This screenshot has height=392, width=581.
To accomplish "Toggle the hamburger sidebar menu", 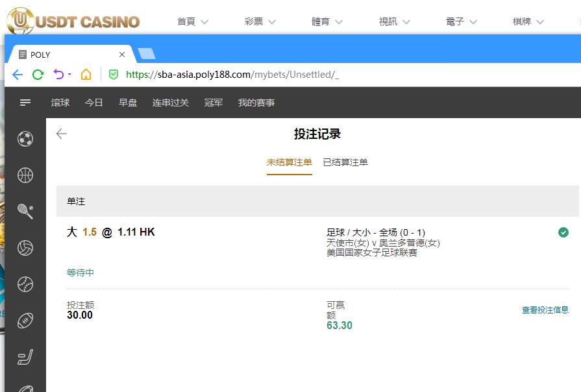I will point(25,103).
